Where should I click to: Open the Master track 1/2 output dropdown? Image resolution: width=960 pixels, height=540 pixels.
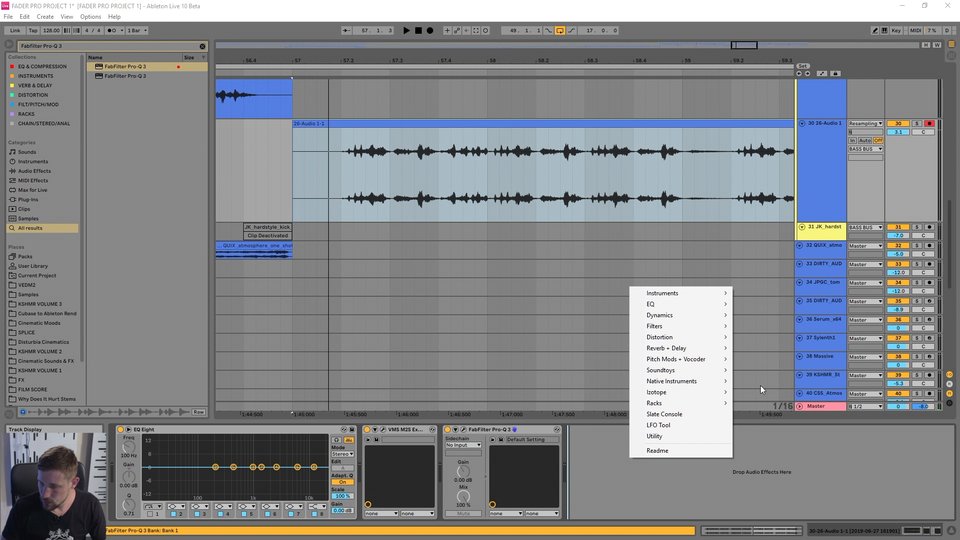click(x=865, y=407)
